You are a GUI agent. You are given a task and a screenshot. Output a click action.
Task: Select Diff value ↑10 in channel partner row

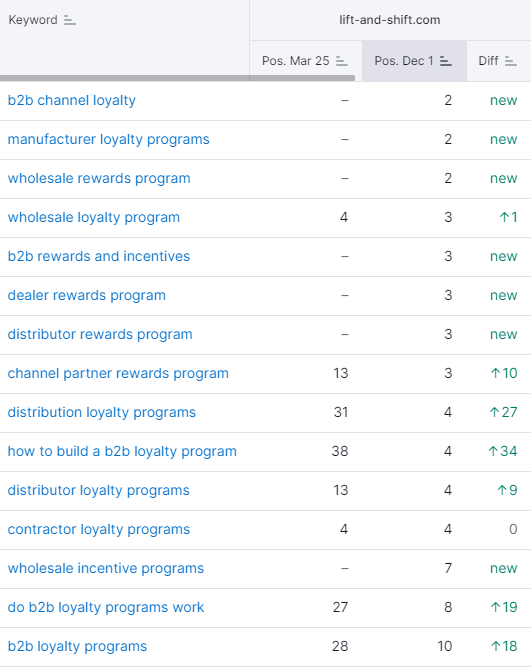tap(504, 373)
